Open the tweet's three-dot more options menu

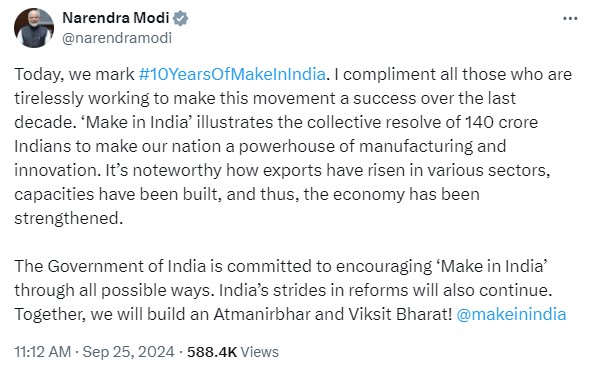coord(570,18)
